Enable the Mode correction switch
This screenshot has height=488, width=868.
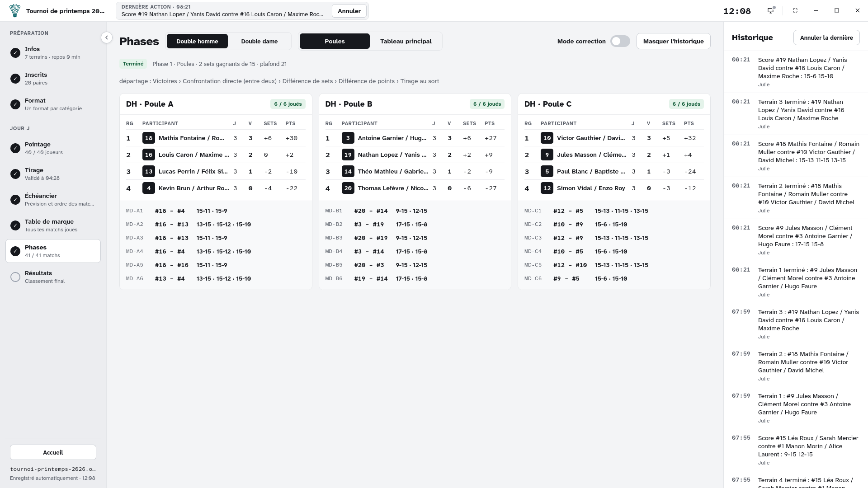click(620, 41)
